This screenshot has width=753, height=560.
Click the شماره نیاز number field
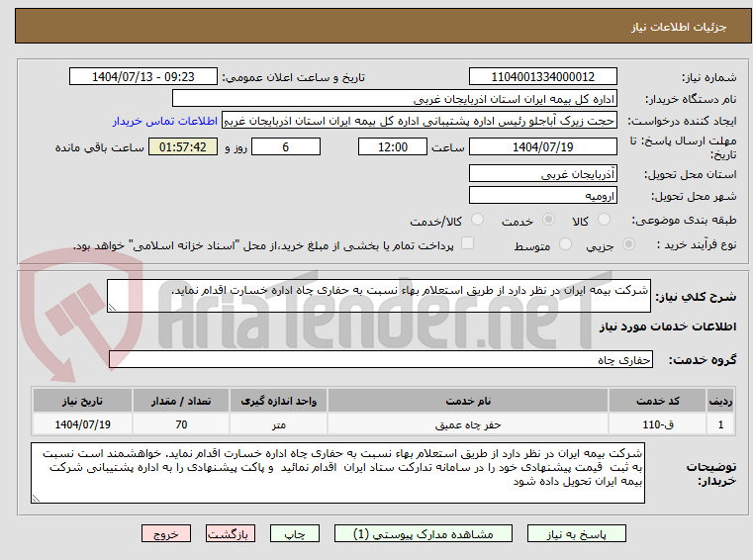click(542, 76)
